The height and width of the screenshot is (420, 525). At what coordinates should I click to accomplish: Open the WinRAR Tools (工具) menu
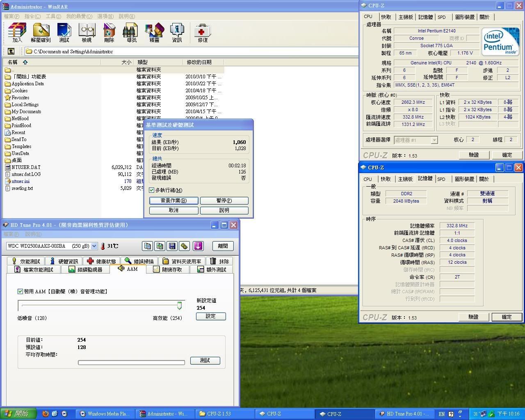point(53,16)
